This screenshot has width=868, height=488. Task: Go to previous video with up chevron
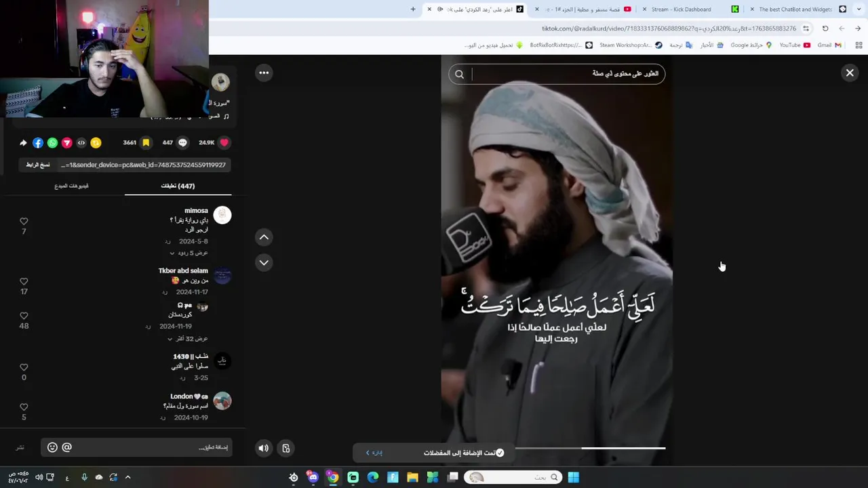264,237
